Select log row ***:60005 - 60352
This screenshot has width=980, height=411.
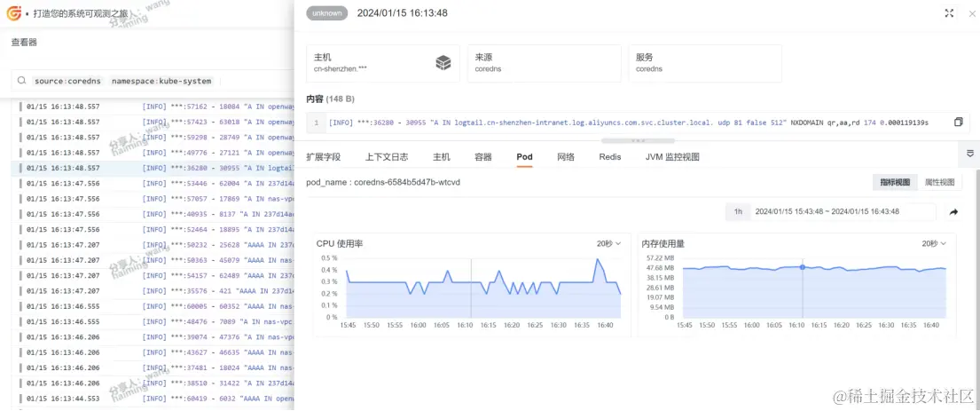(x=153, y=306)
